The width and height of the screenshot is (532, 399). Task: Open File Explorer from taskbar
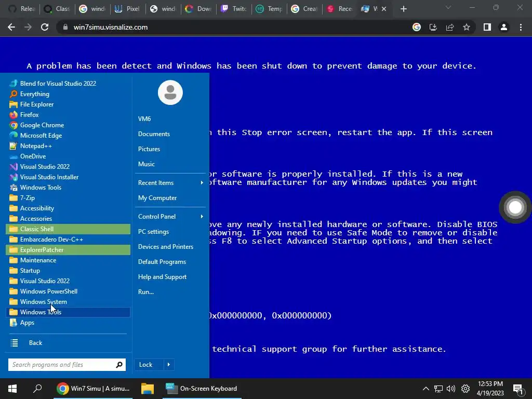point(148,389)
